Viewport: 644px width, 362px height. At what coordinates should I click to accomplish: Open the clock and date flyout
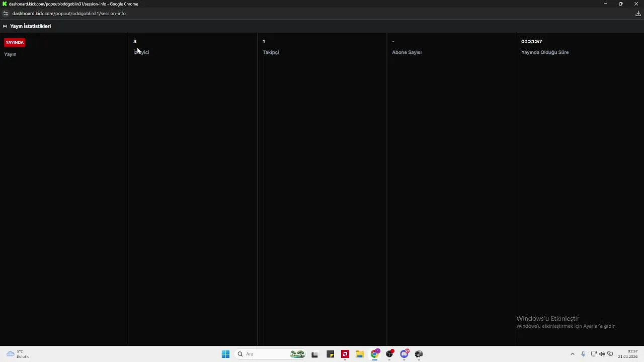(x=628, y=354)
